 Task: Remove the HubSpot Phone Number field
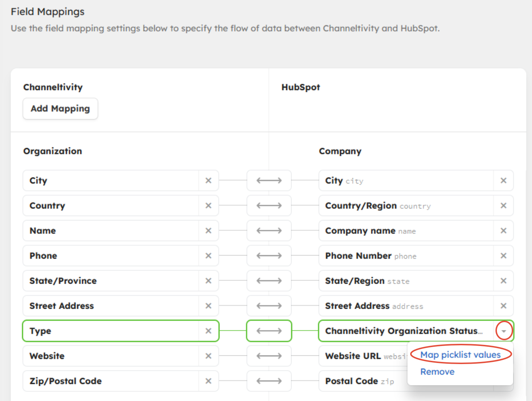coord(503,256)
